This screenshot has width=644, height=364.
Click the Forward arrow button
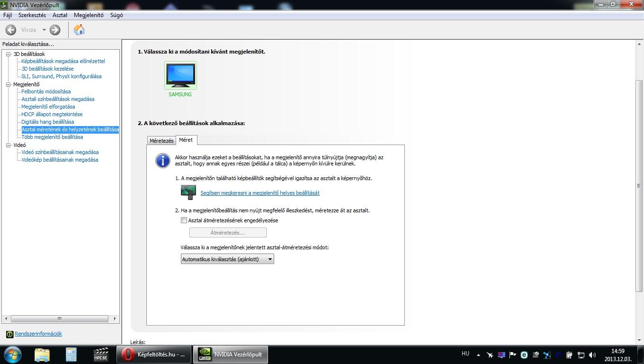(x=55, y=30)
